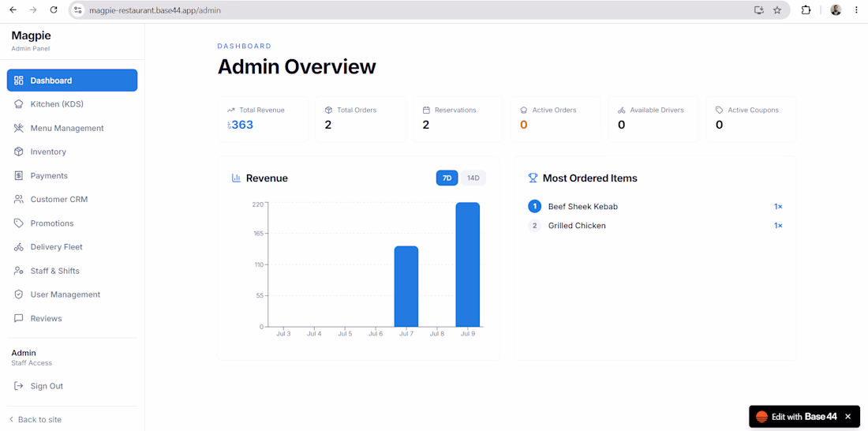
Task: Dismiss the Edit with Base44 banner
Action: click(847, 417)
